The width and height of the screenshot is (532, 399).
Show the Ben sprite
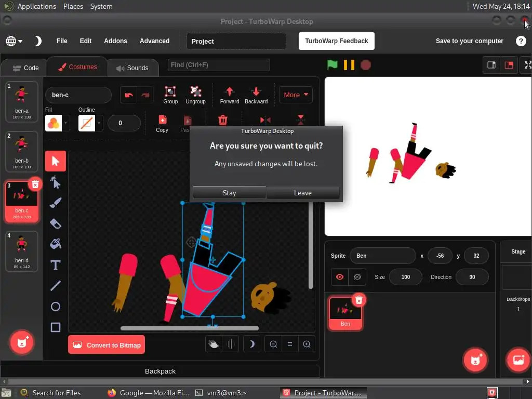click(340, 277)
